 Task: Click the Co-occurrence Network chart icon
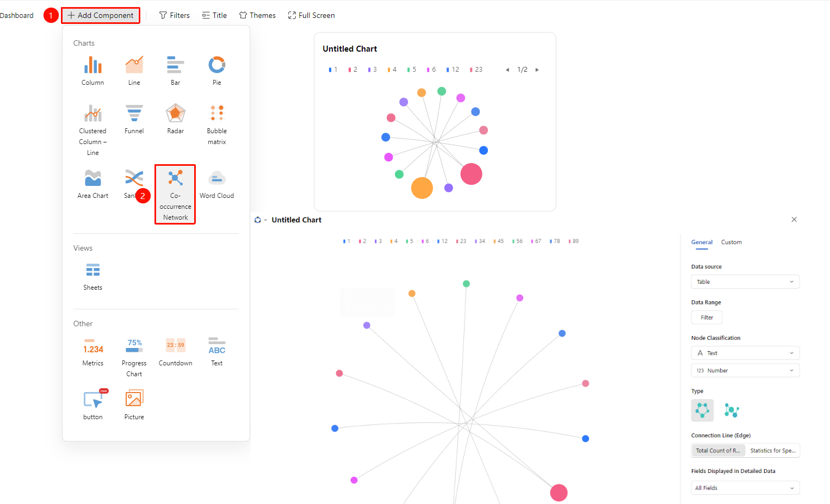pos(175,178)
